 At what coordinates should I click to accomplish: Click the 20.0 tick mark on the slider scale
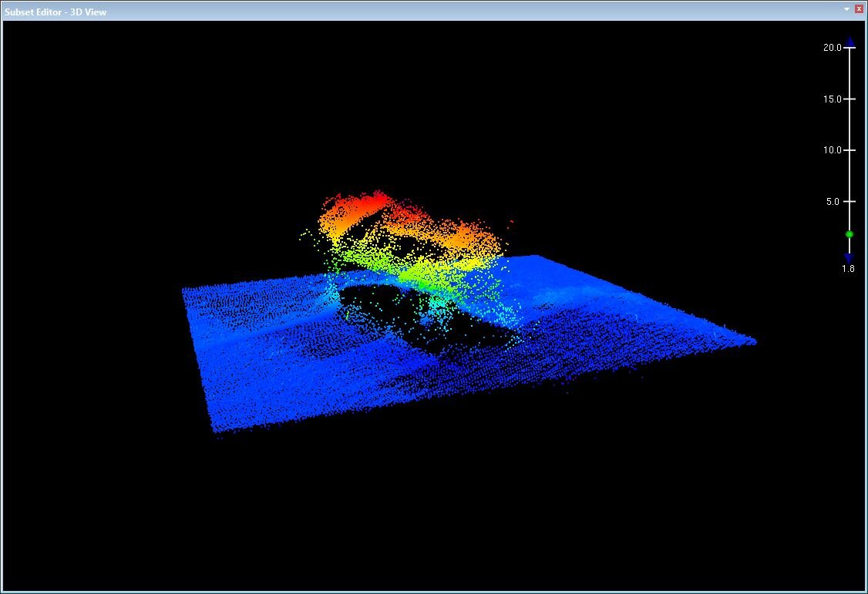(x=848, y=46)
